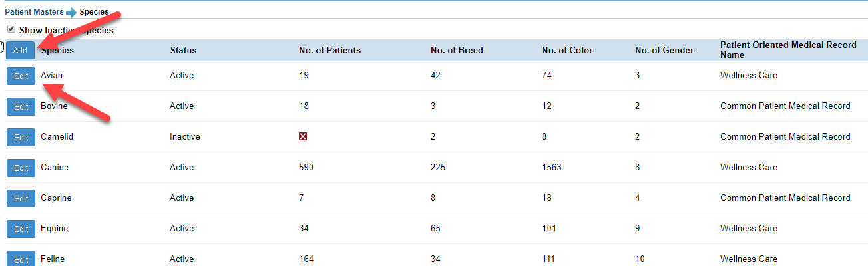868x266 pixels.
Task: Edit the Camelid species row
Action: 21,137
